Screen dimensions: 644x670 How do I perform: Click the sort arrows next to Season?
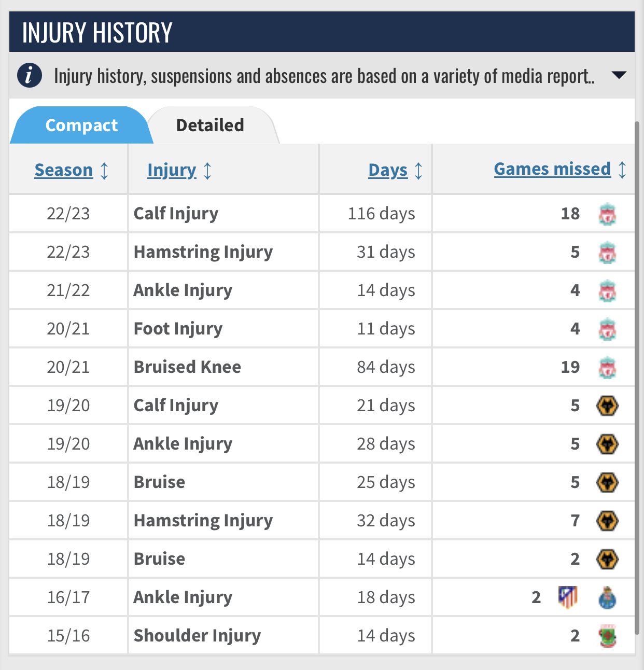click(x=104, y=170)
